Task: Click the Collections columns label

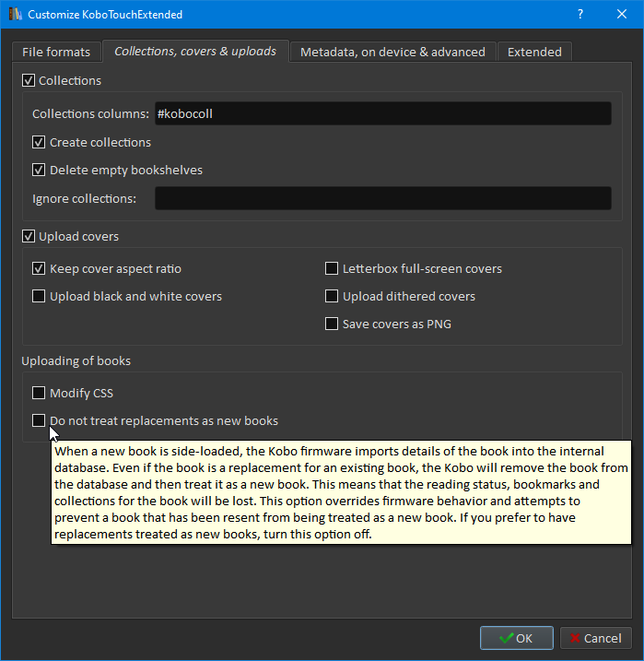Action: click(x=90, y=113)
